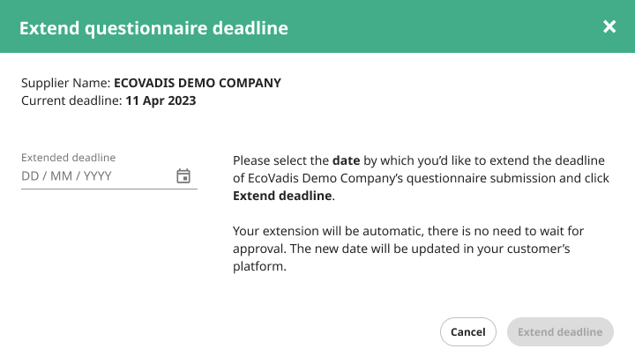This screenshot has width=635, height=364.
Task: Click the bold word 'date' in the instructions
Action: tap(347, 160)
